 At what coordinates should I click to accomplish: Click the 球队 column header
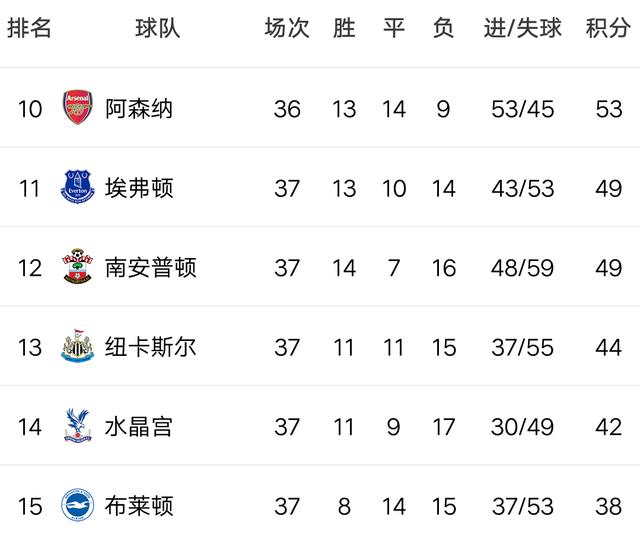(x=158, y=28)
